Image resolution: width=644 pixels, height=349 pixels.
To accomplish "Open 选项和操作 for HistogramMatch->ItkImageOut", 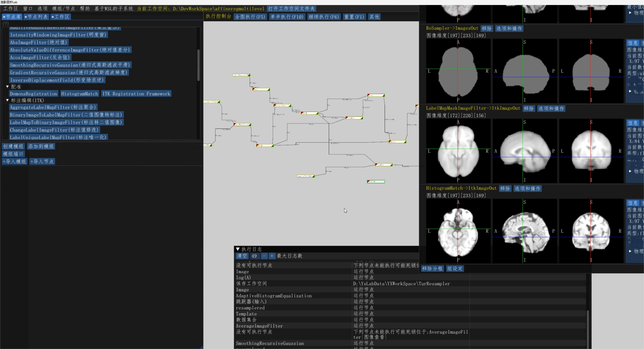I will click(x=528, y=188).
